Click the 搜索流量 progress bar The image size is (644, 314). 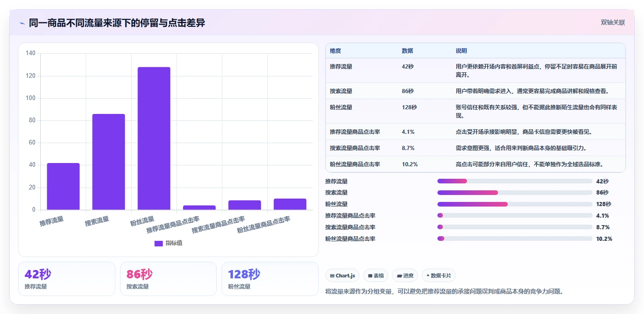(515, 193)
